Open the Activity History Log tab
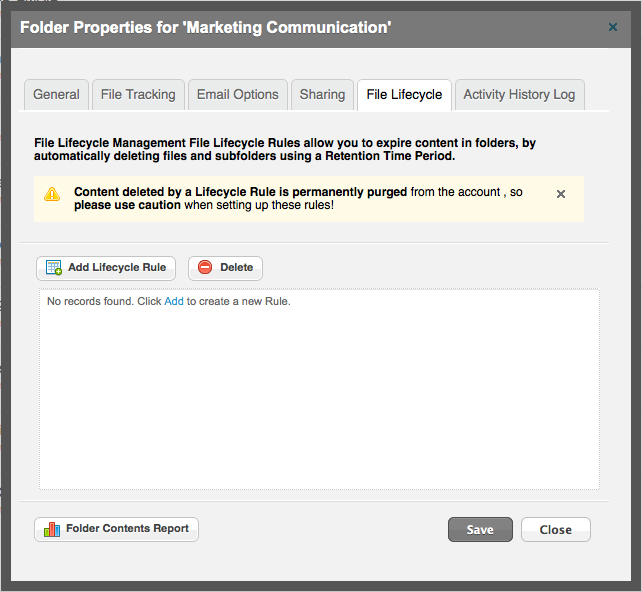642x592 pixels. [519, 95]
